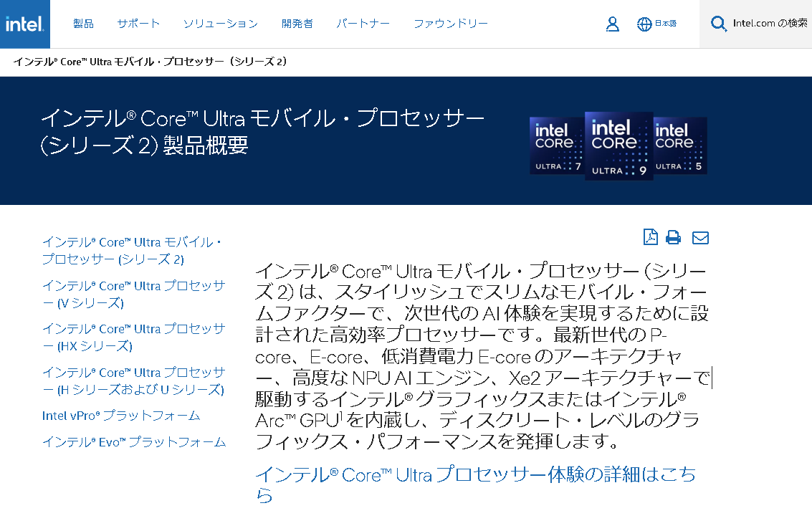Click the globe language icon next to 日本語
The width and height of the screenshot is (812, 531).
[x=641, y=23]
